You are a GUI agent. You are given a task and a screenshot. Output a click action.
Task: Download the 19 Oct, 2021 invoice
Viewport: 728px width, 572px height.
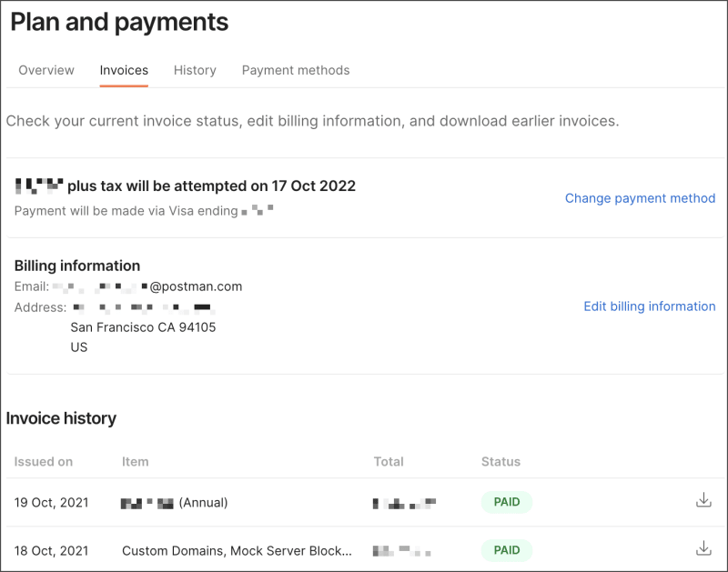click(703, 500)
